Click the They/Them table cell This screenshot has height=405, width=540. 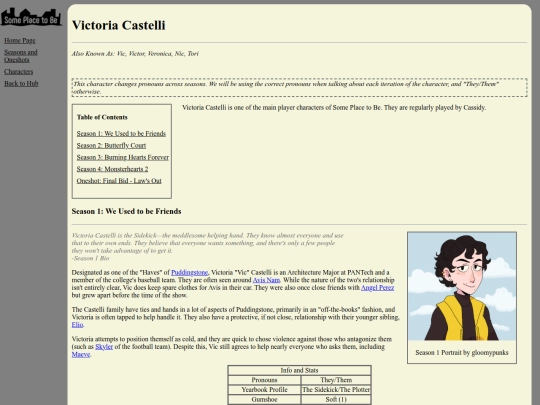point(336,380)
